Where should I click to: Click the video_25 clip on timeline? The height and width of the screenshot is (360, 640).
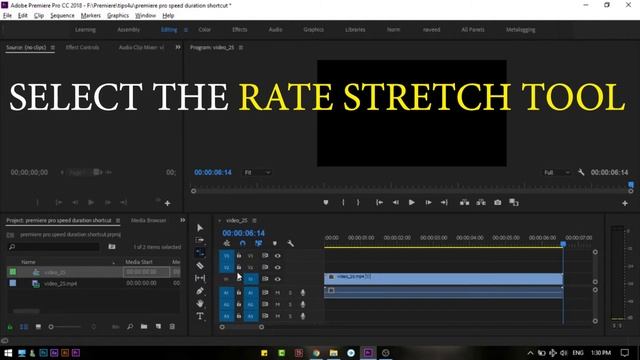(x=443, y=279)
